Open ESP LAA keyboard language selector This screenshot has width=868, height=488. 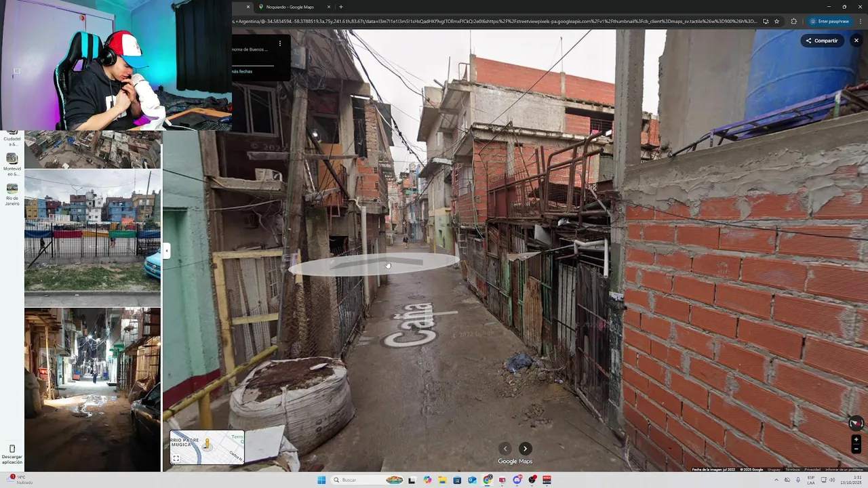click(x=811, y=480)
